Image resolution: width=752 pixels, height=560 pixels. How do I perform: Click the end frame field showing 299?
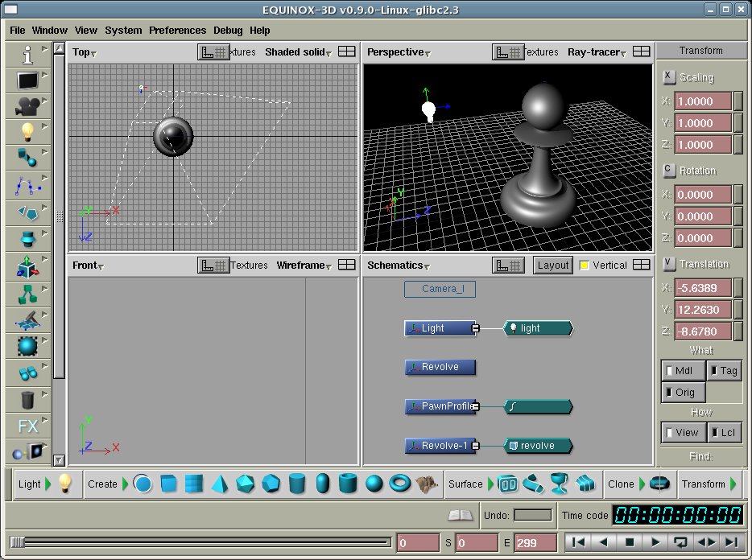pos(535,543)
